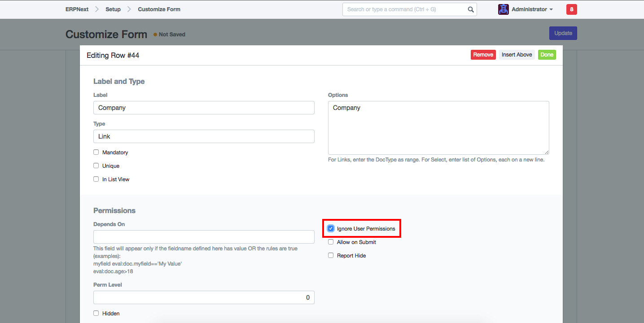Focus the Depends On input field
This screenshot has width=644, height=323.
(x=204, y=237)
